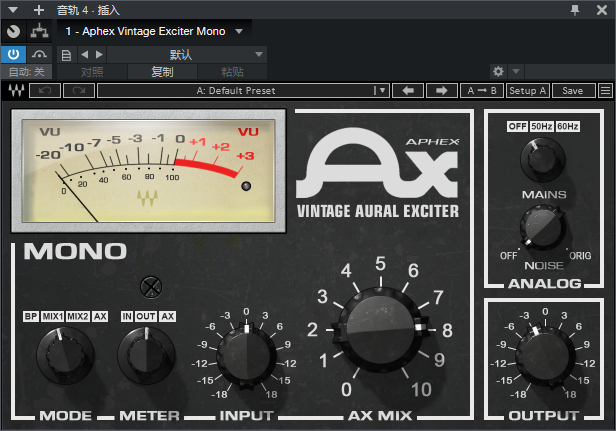Click the automation curve icon
Screen dimensions: 616x431
pos(39,54)
